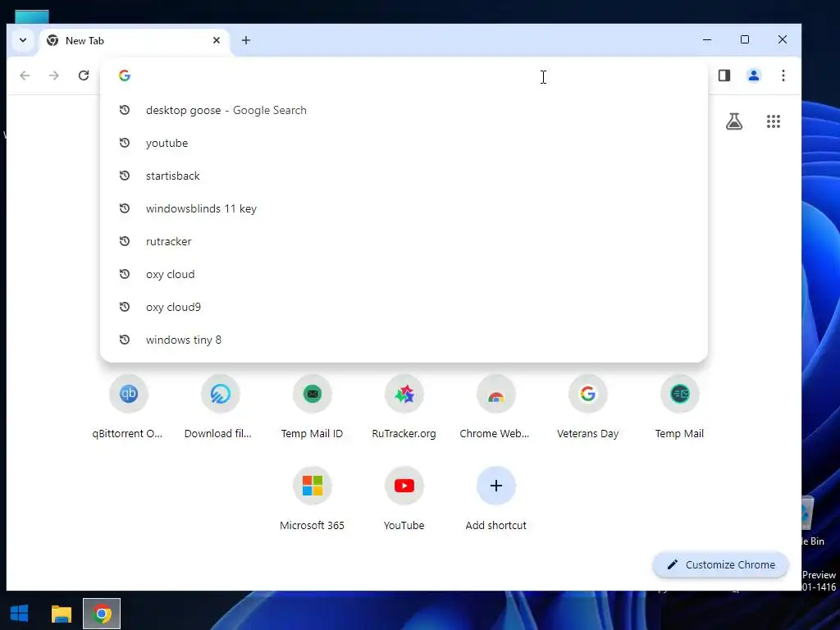This screenshot has width=840, height=630.
Task: Toggle the Chrome side panel
Action: (724, 75)
